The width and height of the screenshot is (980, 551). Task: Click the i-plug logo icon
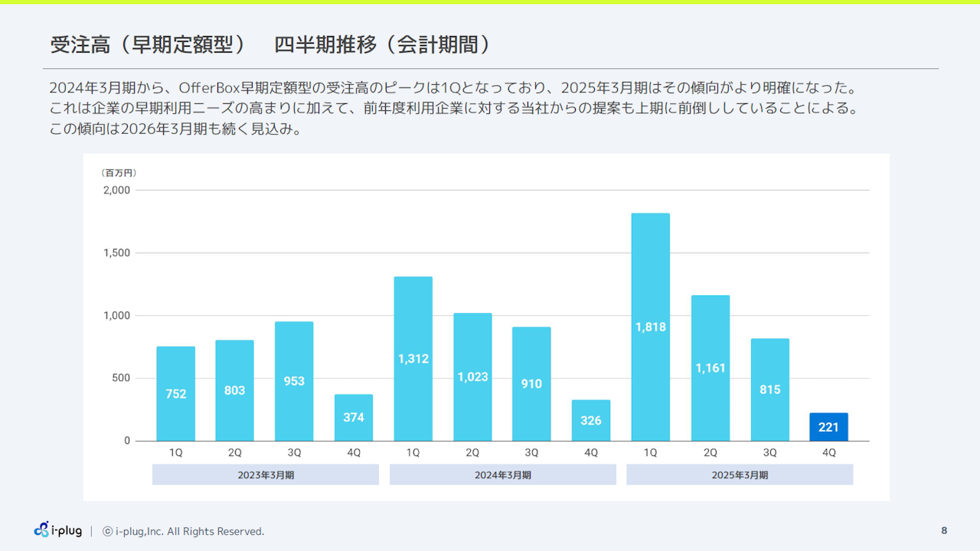point(42,530)
